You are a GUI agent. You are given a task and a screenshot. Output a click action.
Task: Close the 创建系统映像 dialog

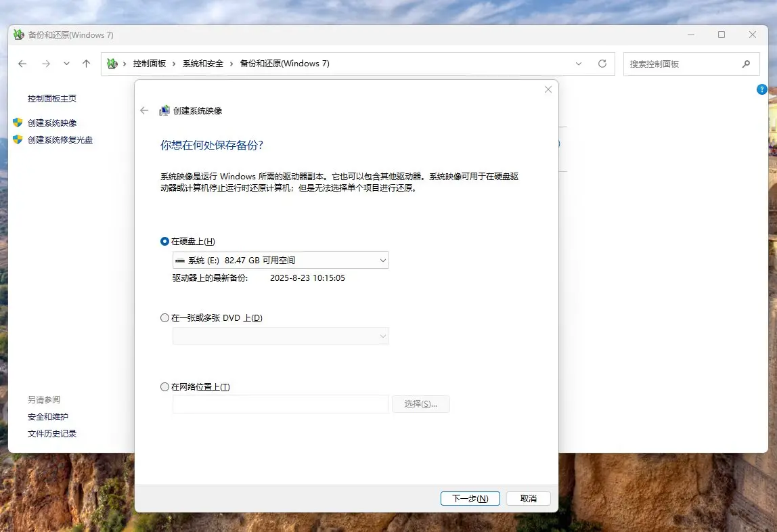click(x=548, y=89)
